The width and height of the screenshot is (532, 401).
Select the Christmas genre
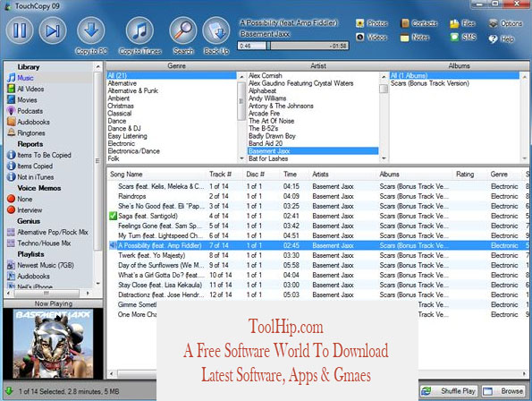[121, 106]
